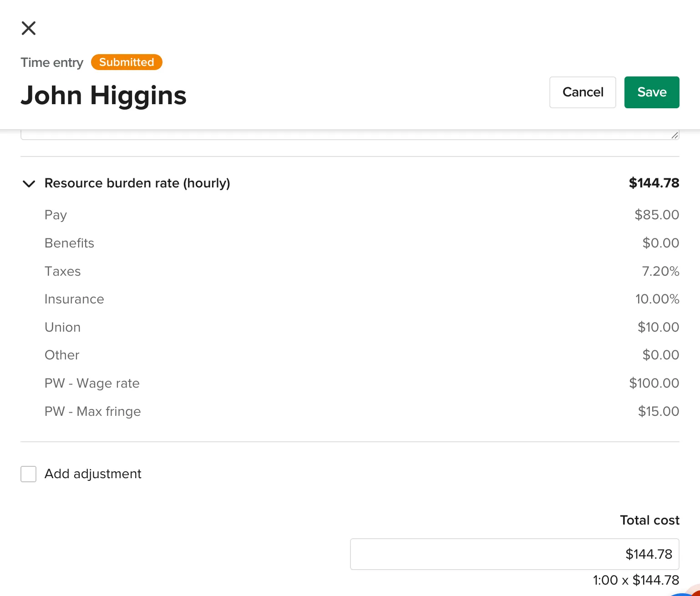Click the Taxes 7.20% value

[x=660, y=271]
